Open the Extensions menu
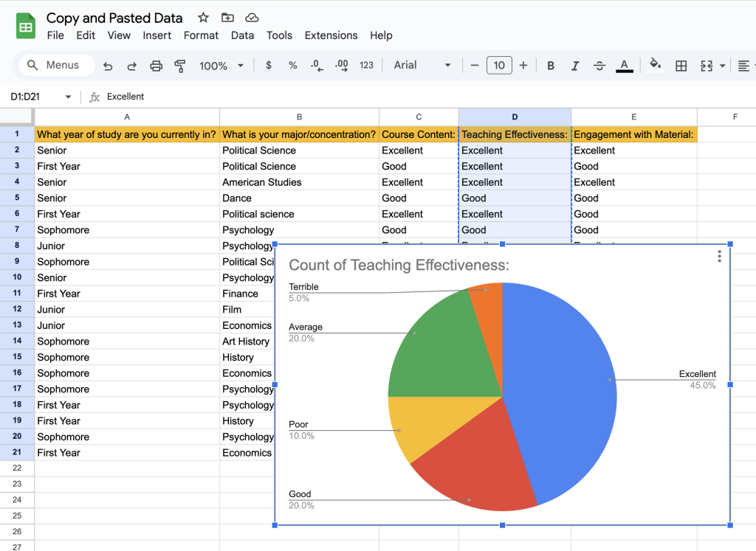This screenshot has height=551, width=756. point(331,35)
